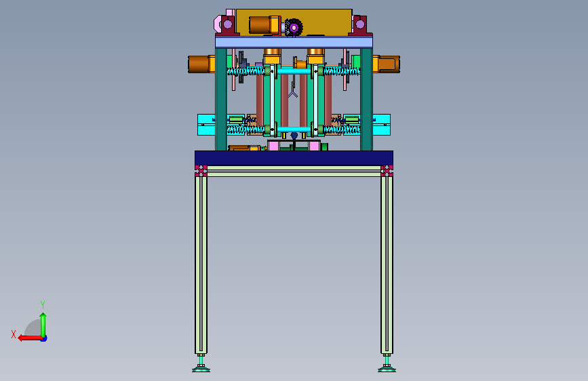Image resolution: width=588 pixels, height=381 pixels.
Task: Click the red X axis arrow of the triad
Action: coord(30,338)
